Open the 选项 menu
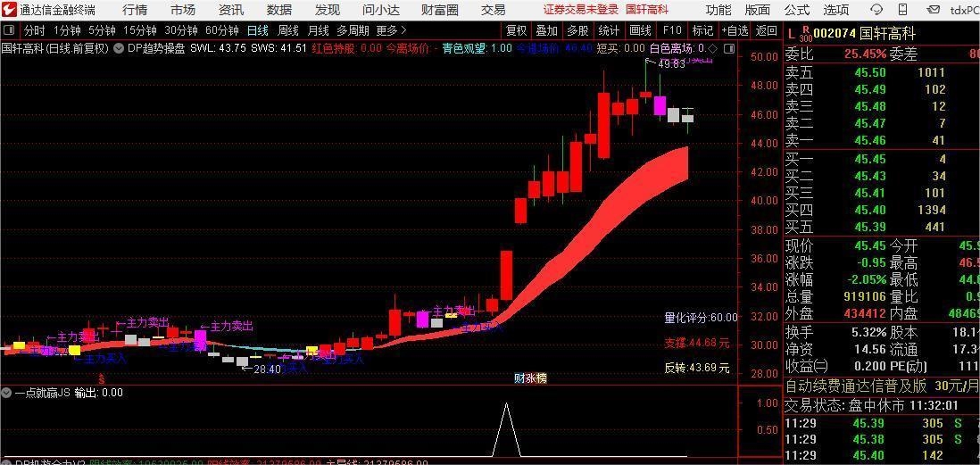The image size is (980, 465). [x=836, y=10]
